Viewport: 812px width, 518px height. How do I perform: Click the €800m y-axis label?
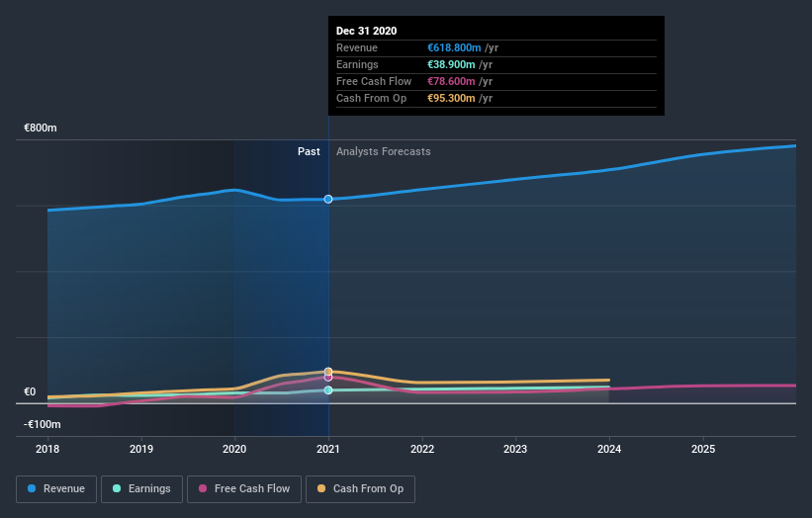point(41,128)
